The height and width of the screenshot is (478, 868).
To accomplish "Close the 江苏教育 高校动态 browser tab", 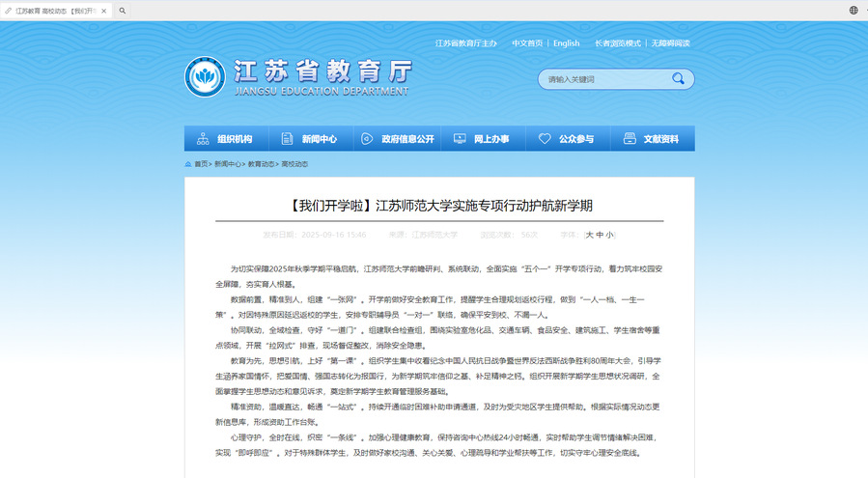I will (x=104, y=10).
